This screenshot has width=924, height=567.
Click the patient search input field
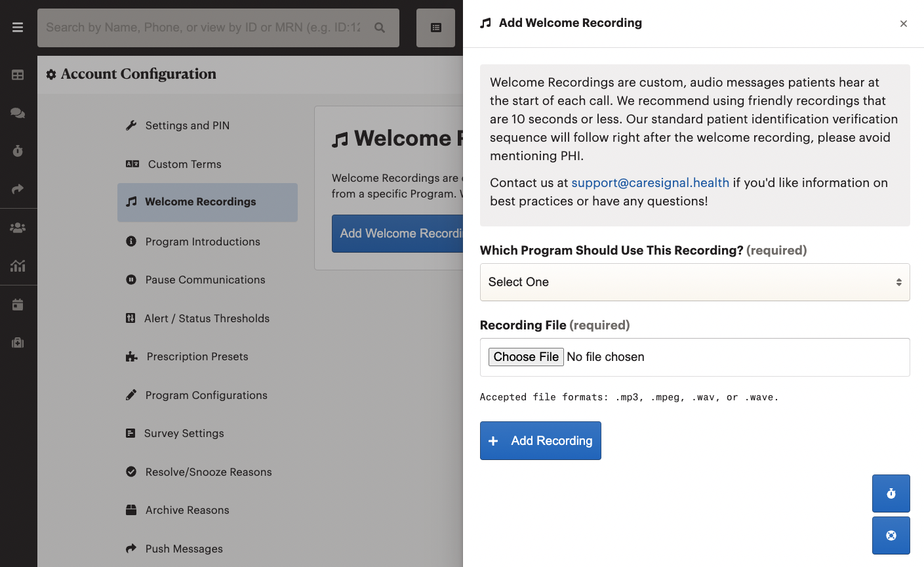(203, 28)
